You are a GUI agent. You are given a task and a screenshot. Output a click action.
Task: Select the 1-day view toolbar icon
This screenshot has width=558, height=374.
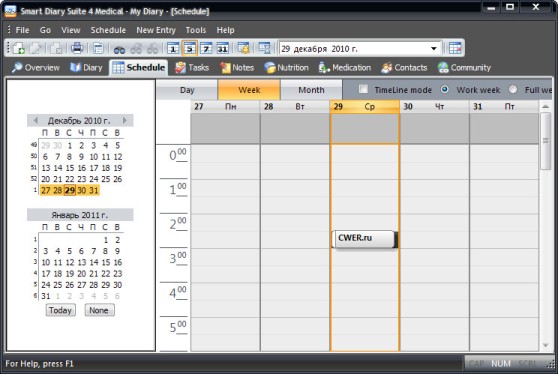[x=173, y=48]
